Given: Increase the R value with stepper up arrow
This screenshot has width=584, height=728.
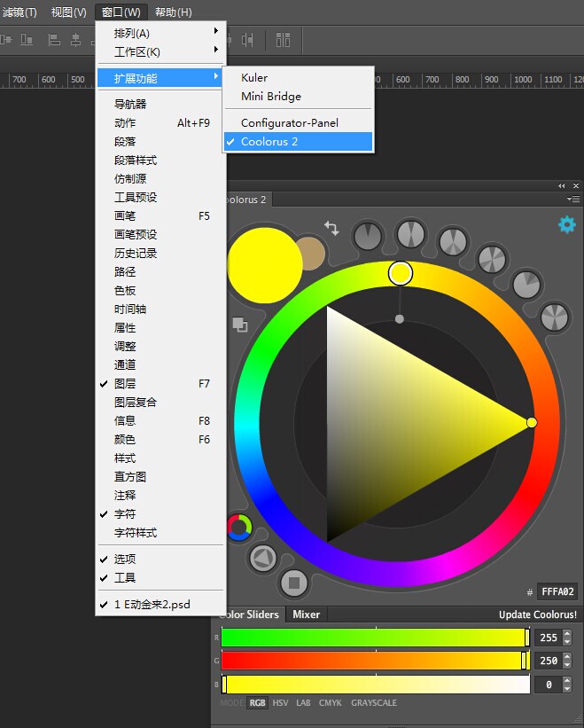Looking at the screenshot, I should (x=567, y=633).
